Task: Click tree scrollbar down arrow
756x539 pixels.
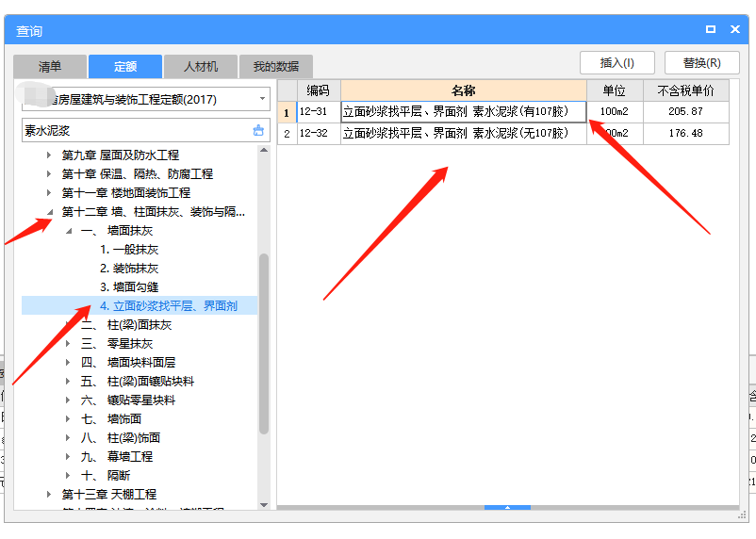Action: click(264, 505)
